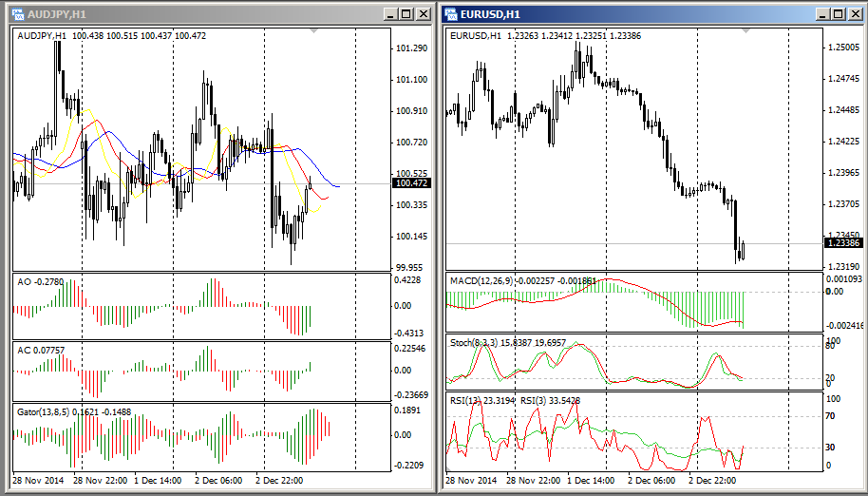Screen dimensions: 868x496
Task: Click the RSI(3) 33.5428 label
Action: pyautogui.click(x=551, y=400)
